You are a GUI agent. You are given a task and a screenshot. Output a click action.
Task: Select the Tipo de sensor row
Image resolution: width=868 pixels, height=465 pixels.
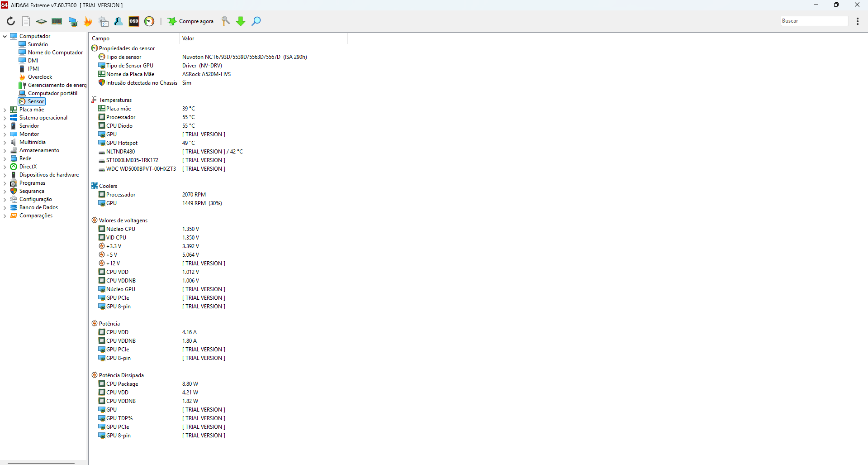click(x=203, y=57)
